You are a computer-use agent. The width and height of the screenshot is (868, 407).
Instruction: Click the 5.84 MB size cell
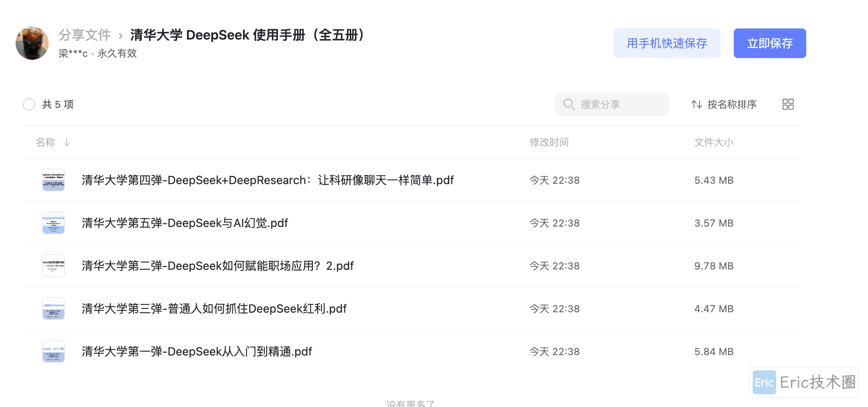714,351
